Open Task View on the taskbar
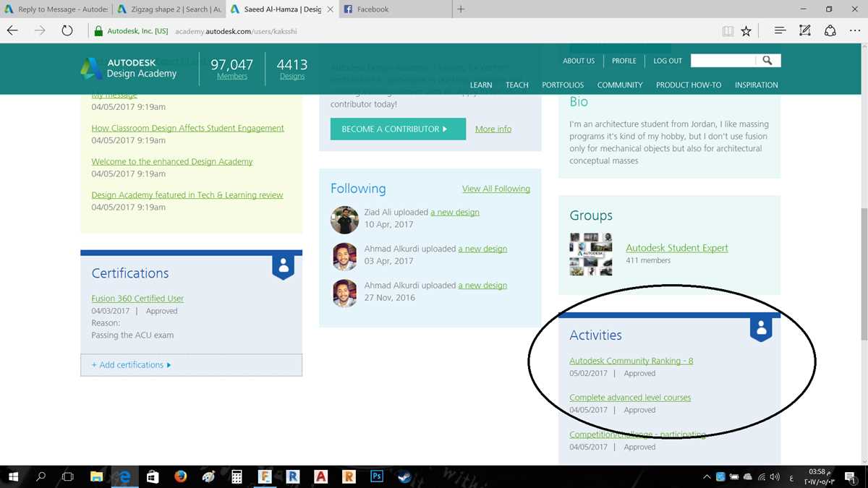The width and height of the screenshot is (868, 488). (68, 476)
